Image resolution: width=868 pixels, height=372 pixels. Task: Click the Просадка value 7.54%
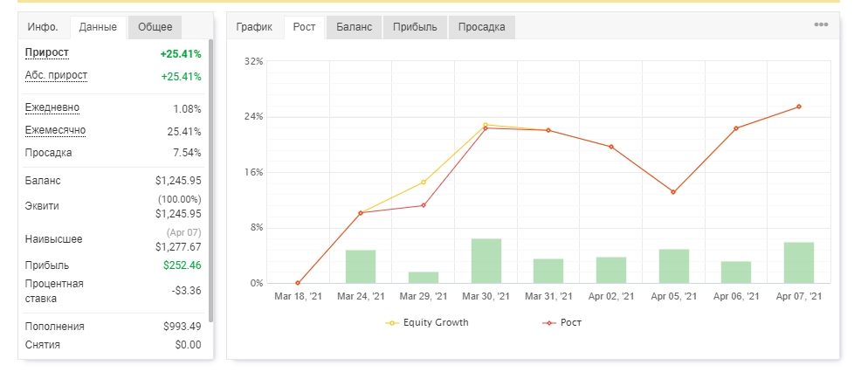click(187, 153)
